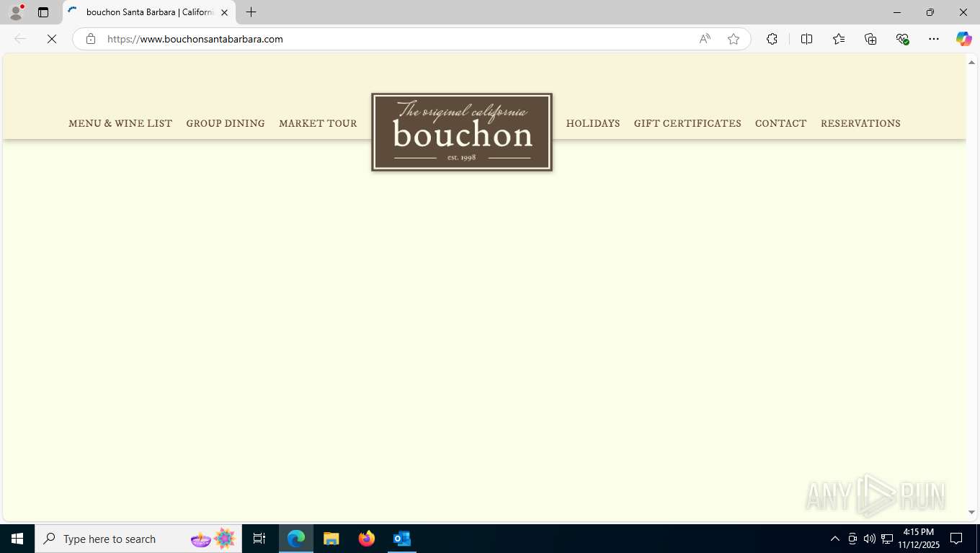This screenshot has height=553, width=980.
Task: Open Outlook from taskbar
Action: pos(401,539)
